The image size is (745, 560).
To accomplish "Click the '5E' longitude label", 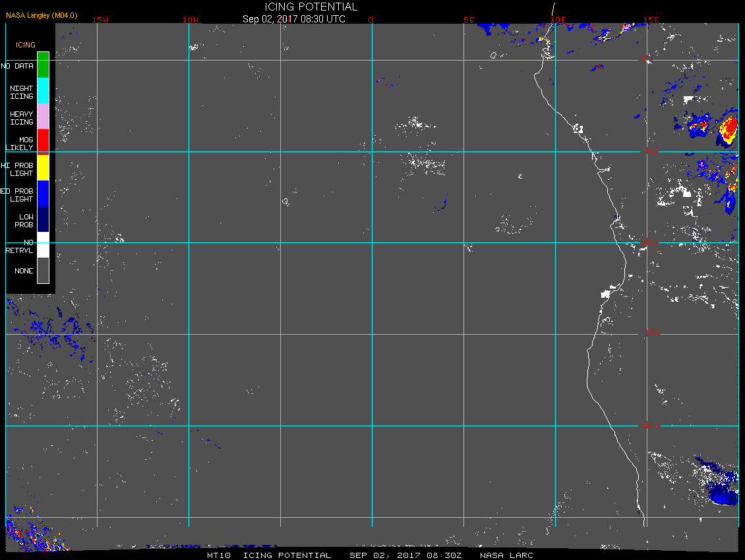I will tap(469, 20).
